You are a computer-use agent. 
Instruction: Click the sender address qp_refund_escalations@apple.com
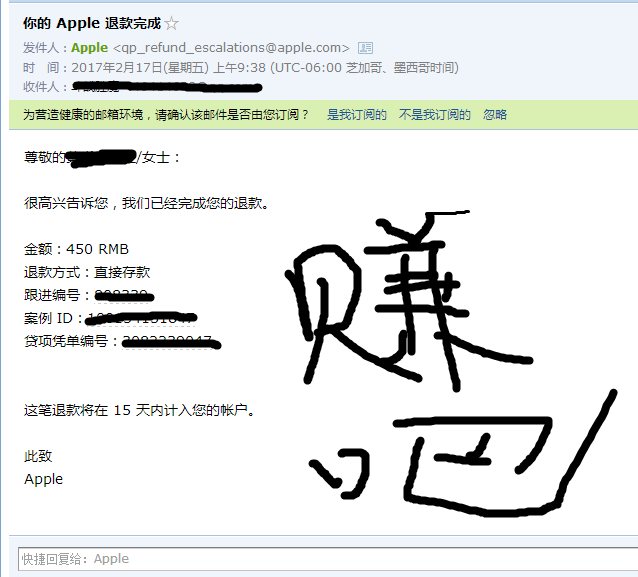click(x=231, y=48)
